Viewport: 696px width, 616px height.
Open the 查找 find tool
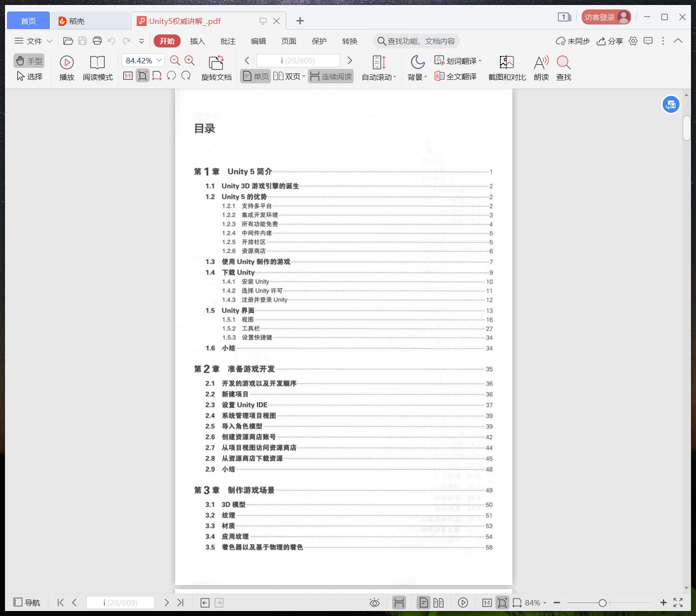coord(564,68)
